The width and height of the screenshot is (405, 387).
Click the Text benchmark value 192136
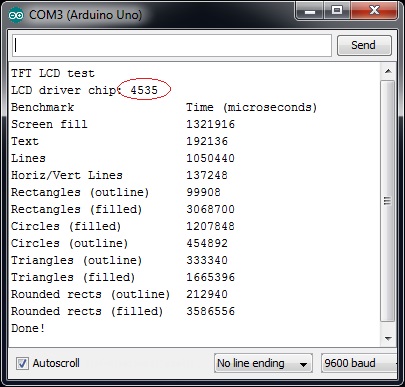tap(207, 141)
